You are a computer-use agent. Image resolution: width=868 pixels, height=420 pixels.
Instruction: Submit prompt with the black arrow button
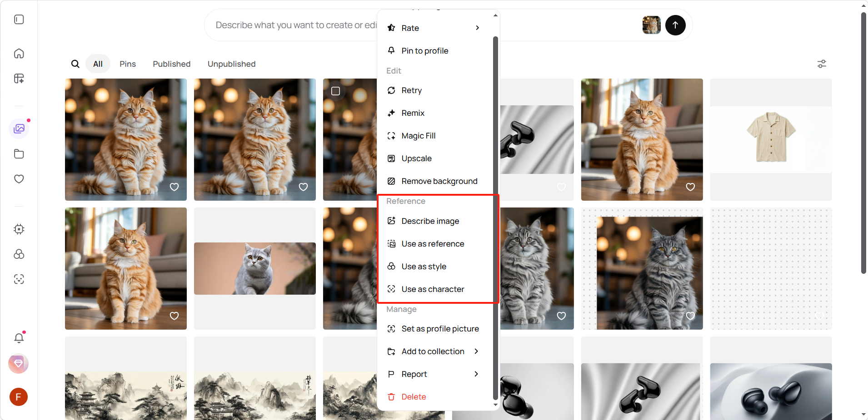click(675, 25)
